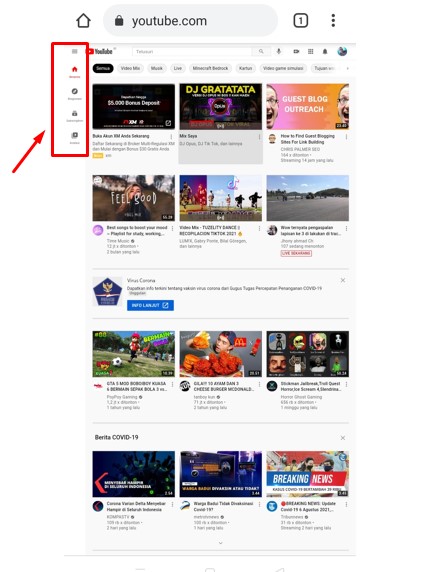Start voice search with the microphone icon
The height and width of the screenshot is (572, 438).
click(x=279, y=51)
